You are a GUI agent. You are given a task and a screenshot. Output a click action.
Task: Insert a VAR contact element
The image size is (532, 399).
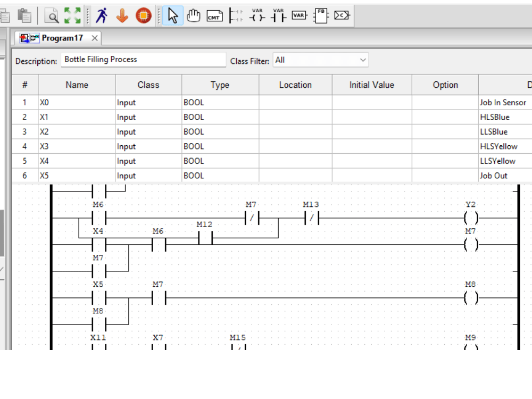[x=278, y=15]
